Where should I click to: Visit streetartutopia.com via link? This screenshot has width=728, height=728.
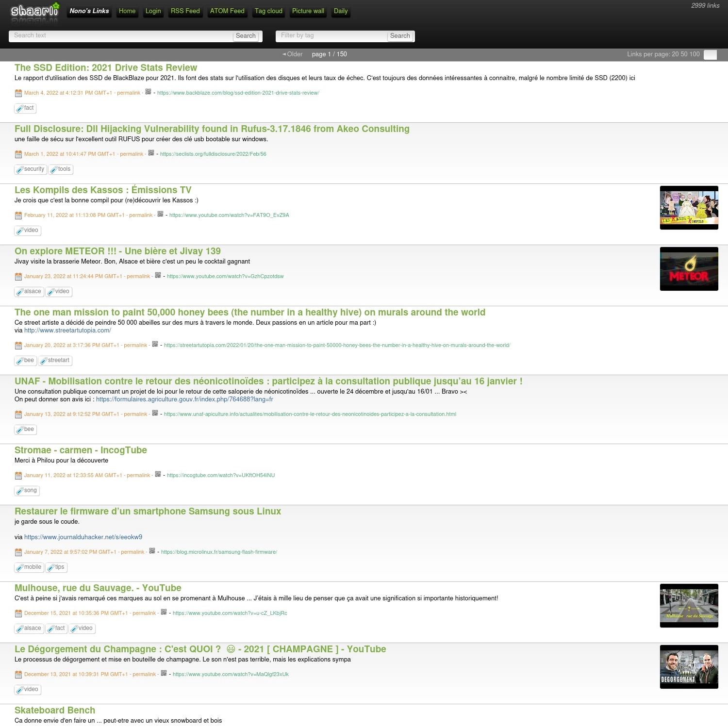(67, 331)
